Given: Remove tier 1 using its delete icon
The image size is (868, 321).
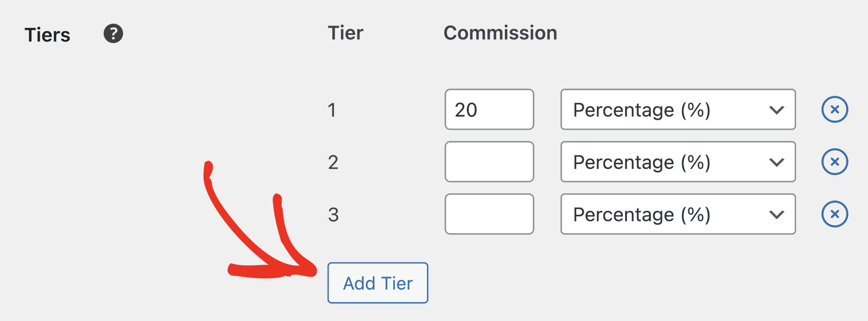Looking at the screenshot, I should coord(835,109).
